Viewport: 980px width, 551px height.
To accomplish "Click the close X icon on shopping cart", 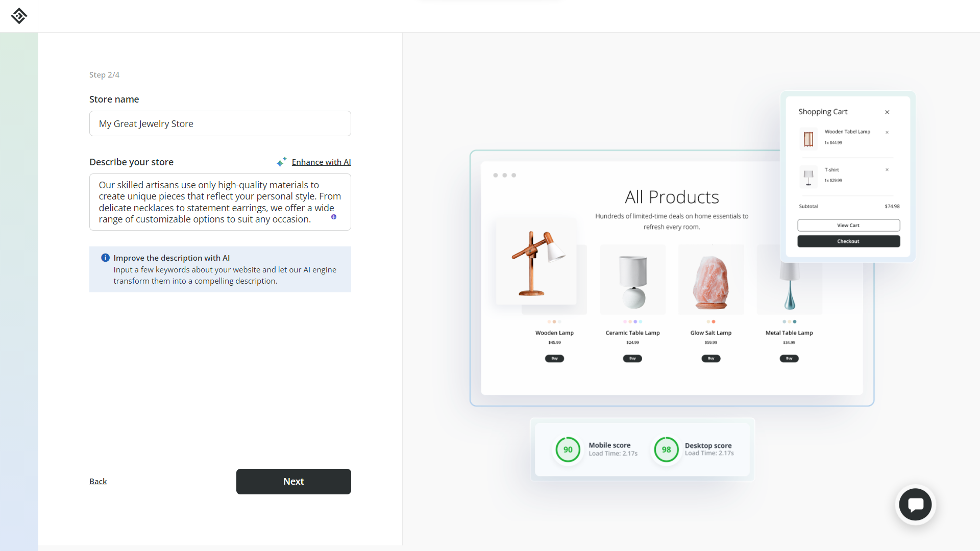I will coord(887,112).
